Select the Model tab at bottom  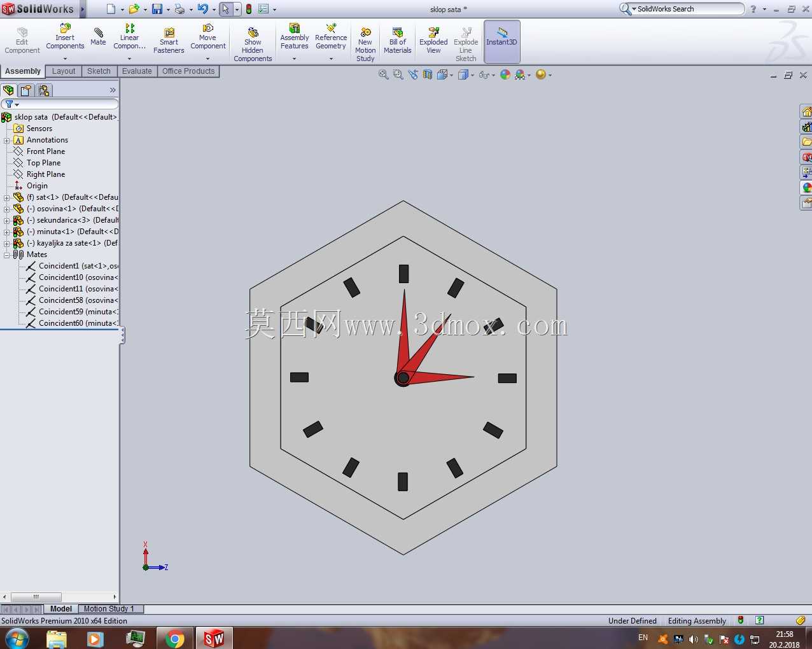pyautogui.click(x=61, y=609)
